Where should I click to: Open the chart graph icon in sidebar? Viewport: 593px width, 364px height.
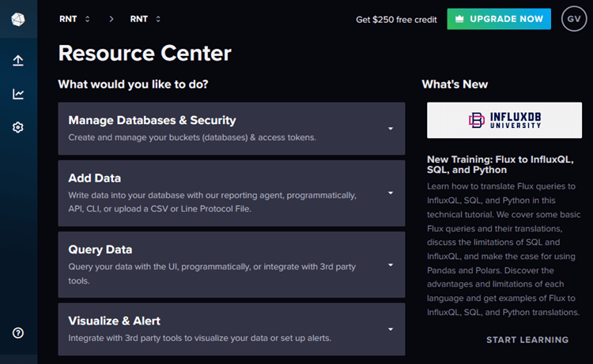point(18,94)
